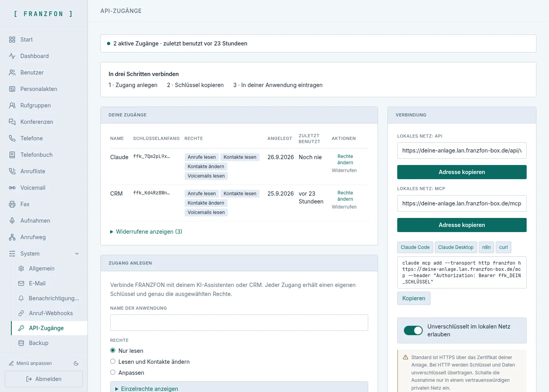This screenshot has width=549, height=392.
Task: Open Menü anpassen in sidebar
Action: click(31, 363)
